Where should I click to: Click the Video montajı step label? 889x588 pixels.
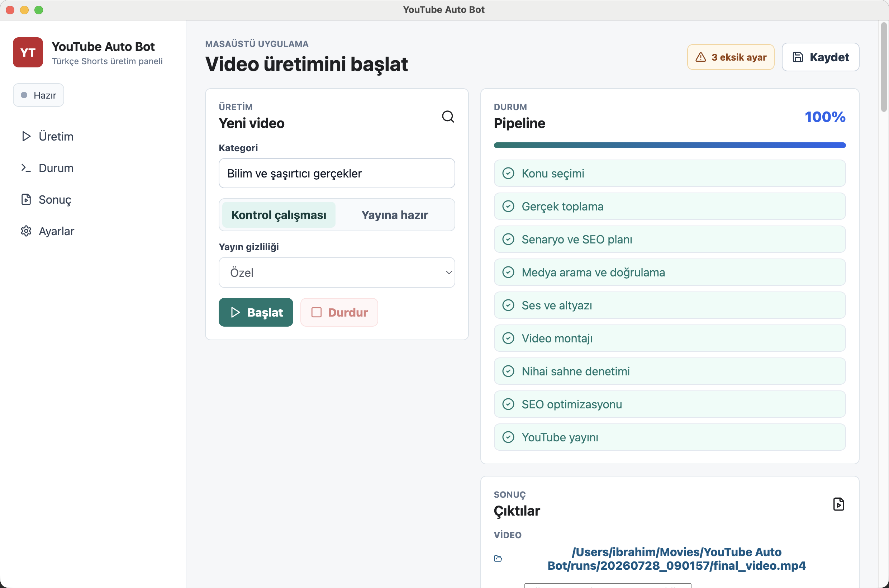(557, 338)
